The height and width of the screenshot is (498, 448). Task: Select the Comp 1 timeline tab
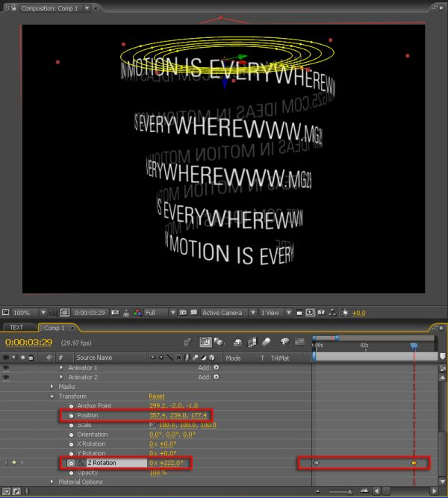(55, 328)
